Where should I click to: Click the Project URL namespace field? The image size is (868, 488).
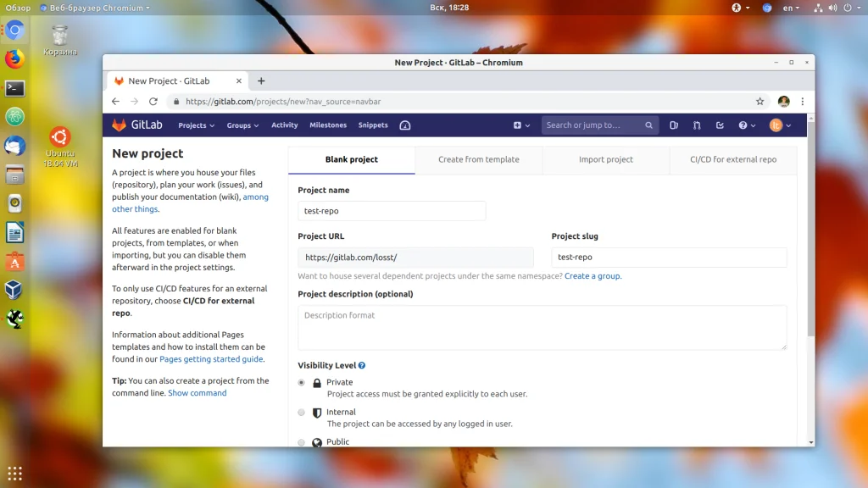pos(415,258)
